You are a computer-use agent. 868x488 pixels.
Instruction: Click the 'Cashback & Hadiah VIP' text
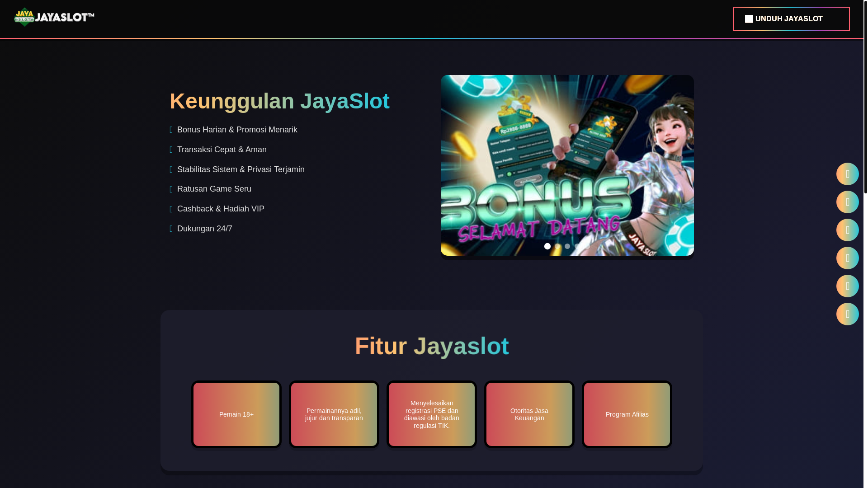tap(221, 209)
